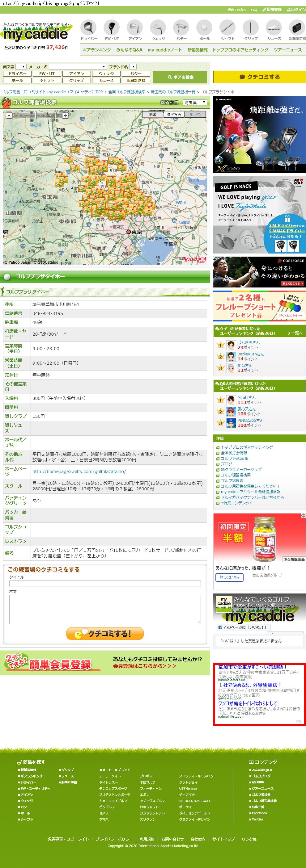Image resolution: width=306 pixels, height=868 pixels.
Task: Open ギアランキング menu item
Action: click(x=97, y=50)
